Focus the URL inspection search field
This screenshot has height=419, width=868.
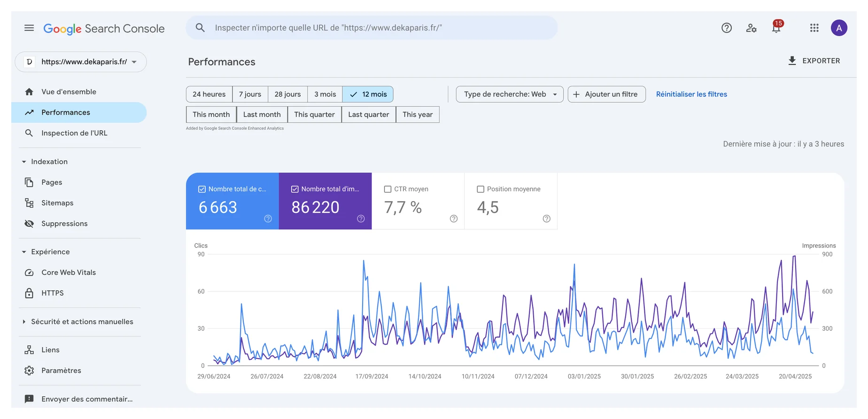[x=372, y=28]
